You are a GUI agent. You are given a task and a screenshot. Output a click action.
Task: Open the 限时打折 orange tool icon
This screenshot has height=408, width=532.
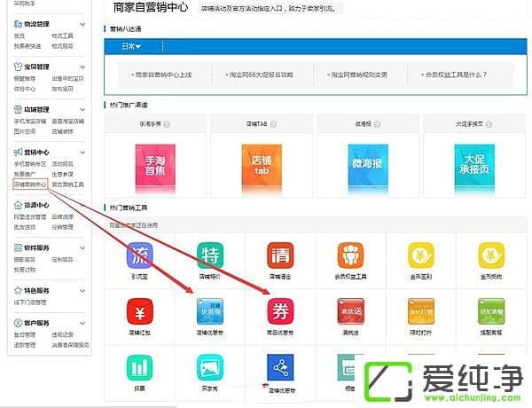(x=422, y=312)
